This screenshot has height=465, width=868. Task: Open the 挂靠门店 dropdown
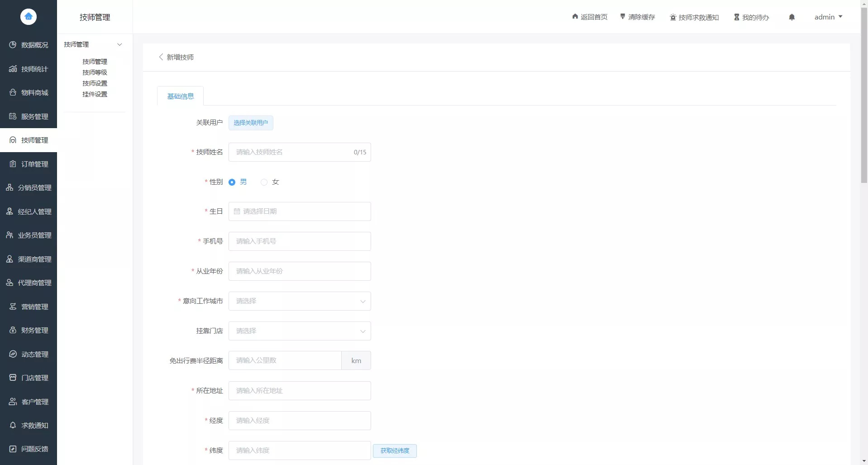[x=300, y=331]
